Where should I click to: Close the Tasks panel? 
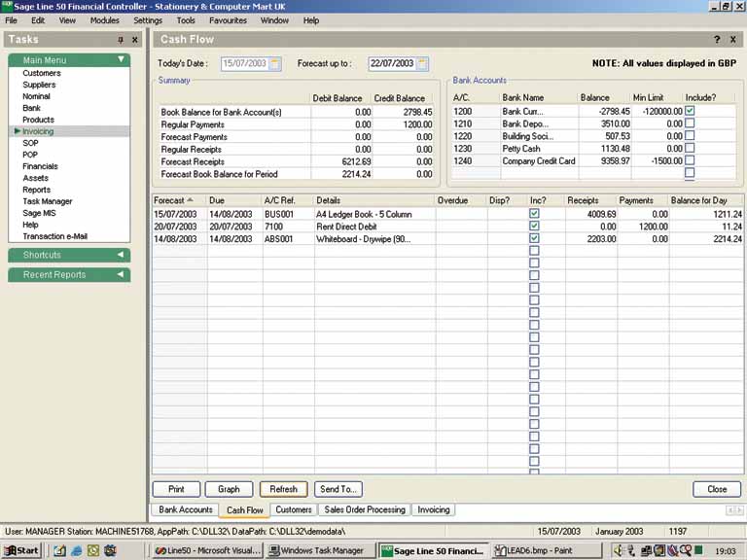coord(135,40)
